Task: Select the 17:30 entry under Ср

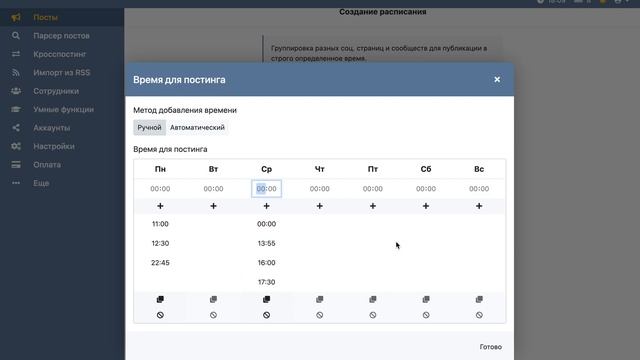Action: point(266,282)
